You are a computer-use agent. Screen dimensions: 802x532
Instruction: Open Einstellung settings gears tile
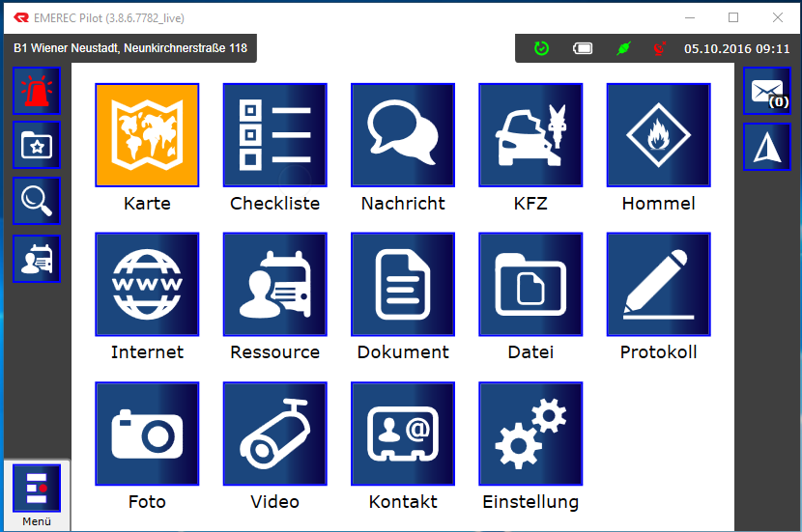pos(530,434)
